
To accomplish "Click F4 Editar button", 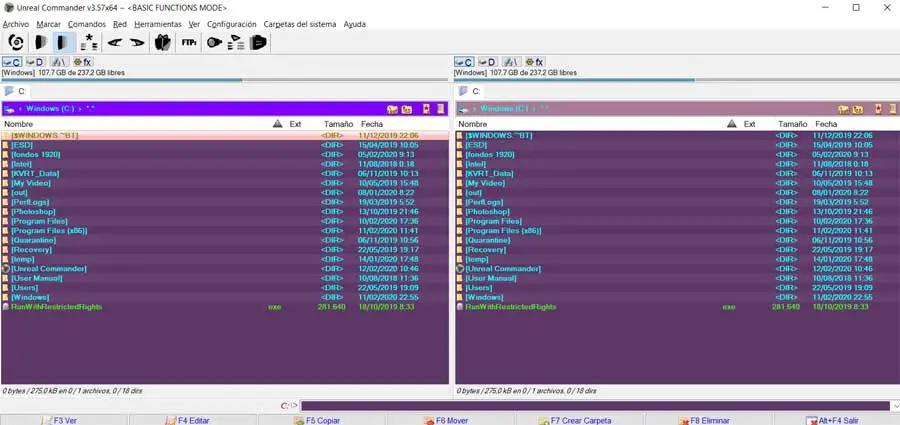I will click(x=193, y=420).
